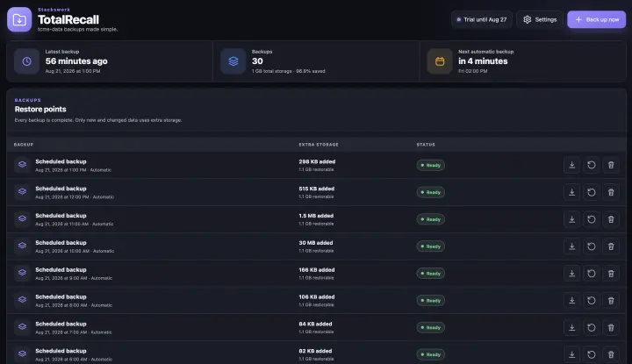Image resolution: width=632 pixels, height=364 pixels.
Task: Download the 7:00 AM scheduled backup
Action: 571,327
